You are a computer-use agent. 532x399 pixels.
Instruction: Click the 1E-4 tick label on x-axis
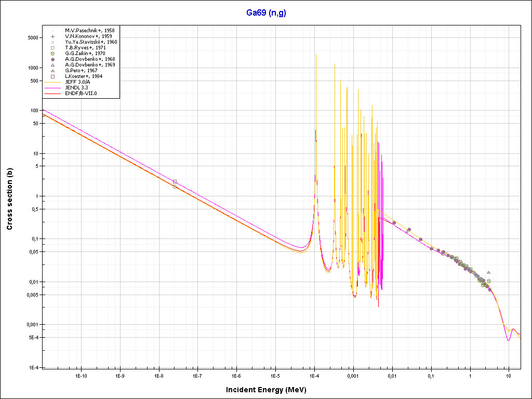pyautogui.click(x=314, y=375)
